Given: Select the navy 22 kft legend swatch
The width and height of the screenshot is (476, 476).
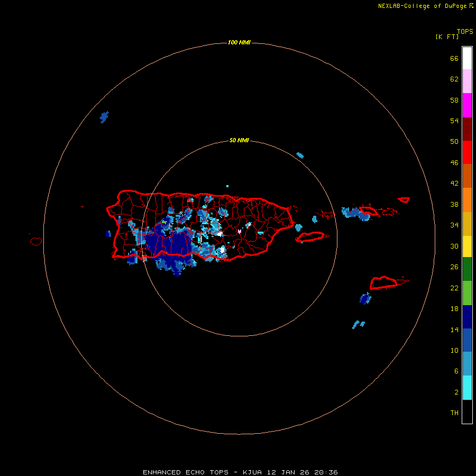Looking at the screenshot, I should click(467, 317).
